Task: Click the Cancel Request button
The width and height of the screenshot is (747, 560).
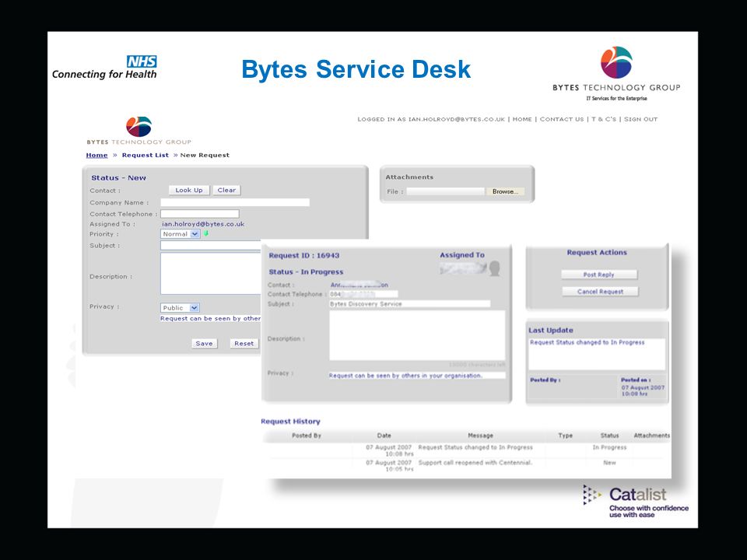Action: (x=600, y=292)
